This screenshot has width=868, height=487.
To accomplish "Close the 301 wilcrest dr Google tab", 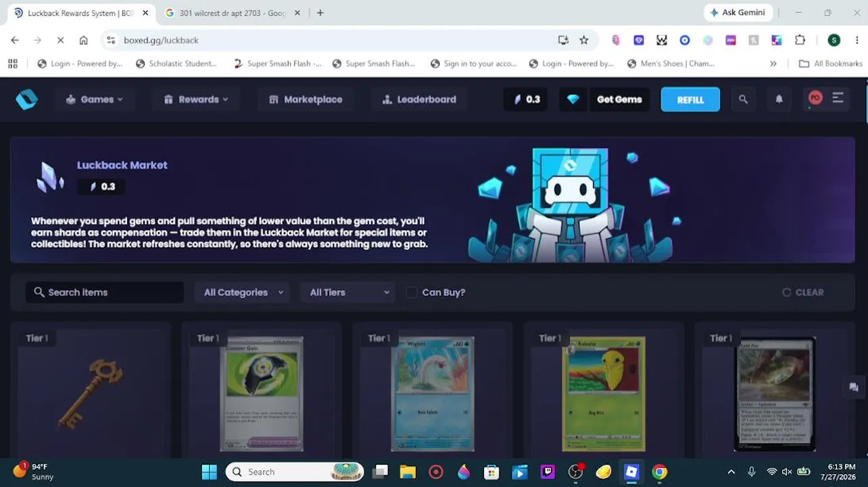I will tap(297, 13).
